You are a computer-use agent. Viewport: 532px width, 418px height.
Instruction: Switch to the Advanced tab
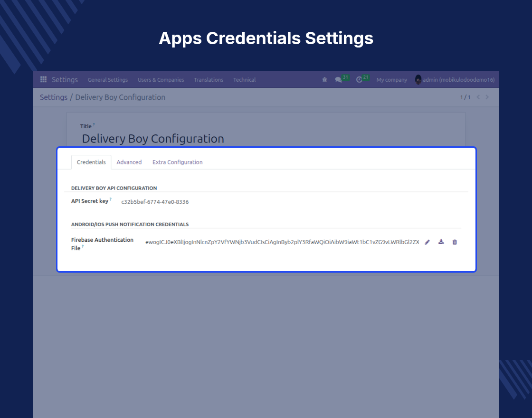[x=129, y=162]
